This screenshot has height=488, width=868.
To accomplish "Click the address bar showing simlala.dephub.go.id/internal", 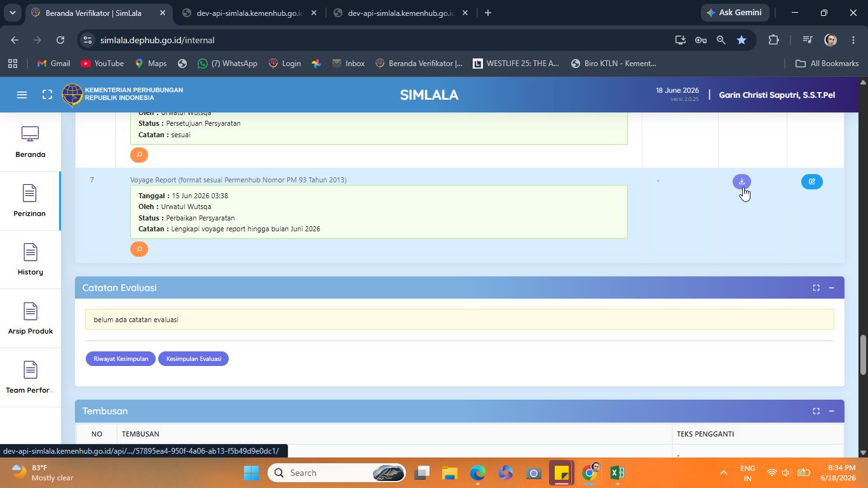I will point(381,40).
